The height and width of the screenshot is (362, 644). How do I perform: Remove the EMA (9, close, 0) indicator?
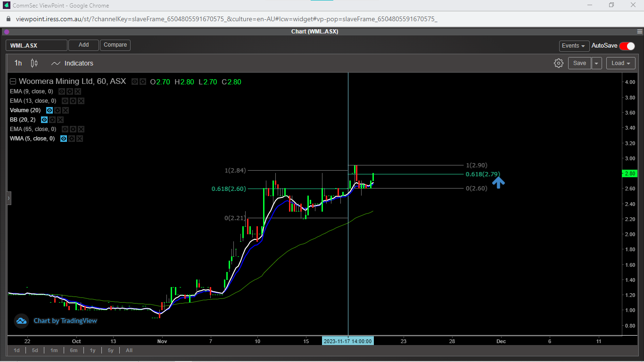tap(78, 91)
